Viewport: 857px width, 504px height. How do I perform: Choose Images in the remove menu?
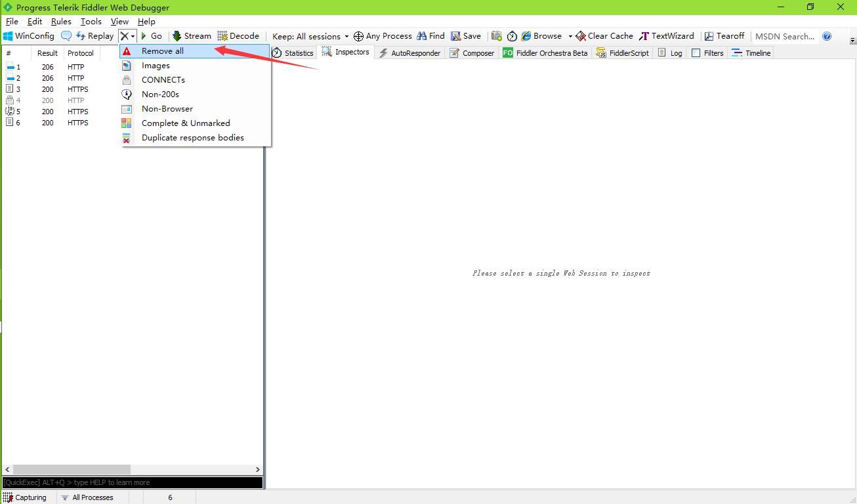[195, 66]
